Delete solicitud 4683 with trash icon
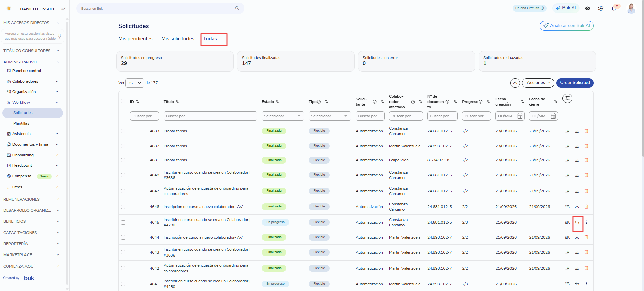Viewport: 644px width, 291px height. (586, 131)
